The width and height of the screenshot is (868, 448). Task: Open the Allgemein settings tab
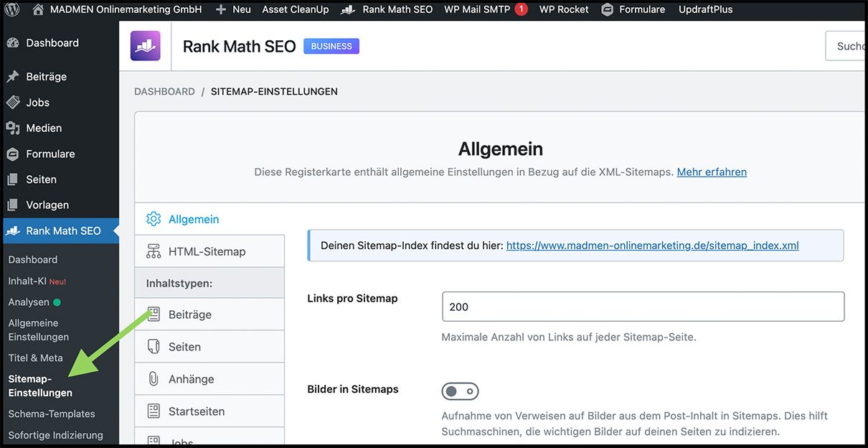pos(209,219)
